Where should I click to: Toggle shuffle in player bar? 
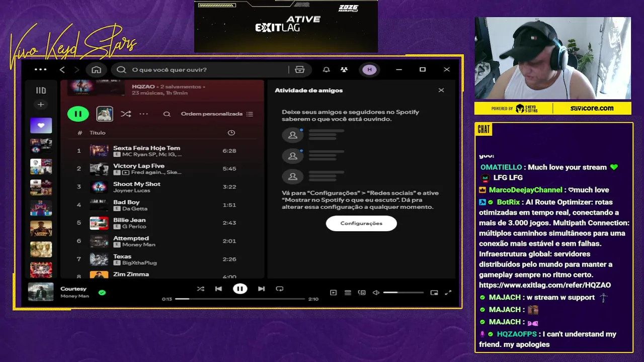click(x=201, y=289)
